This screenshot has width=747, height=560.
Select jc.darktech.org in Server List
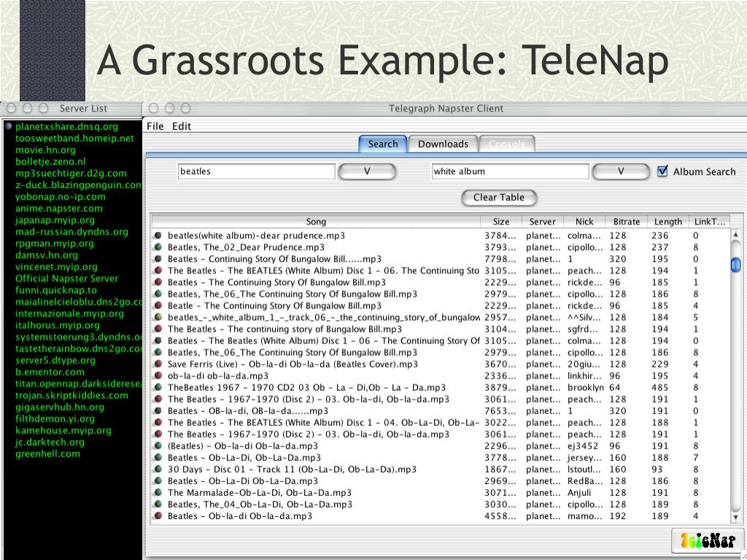point(50,442)
